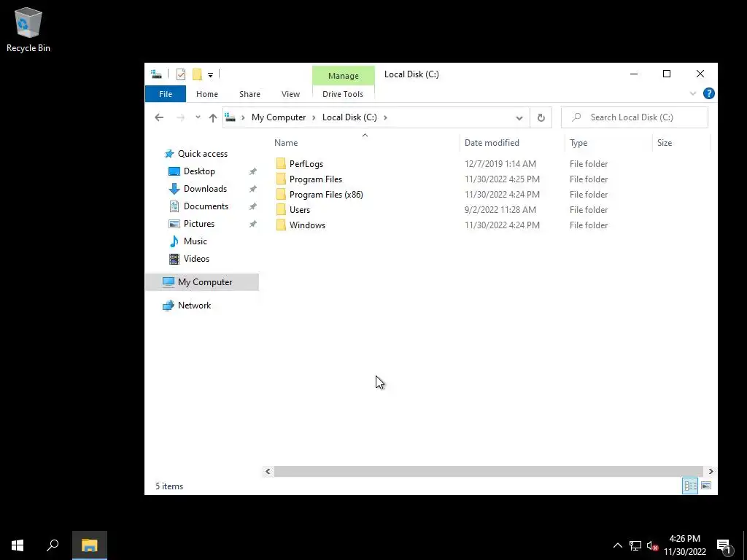Click the horizontal scrollbar left arrow
The height and width of the screenshot is (560, 747).
point(268,472)
